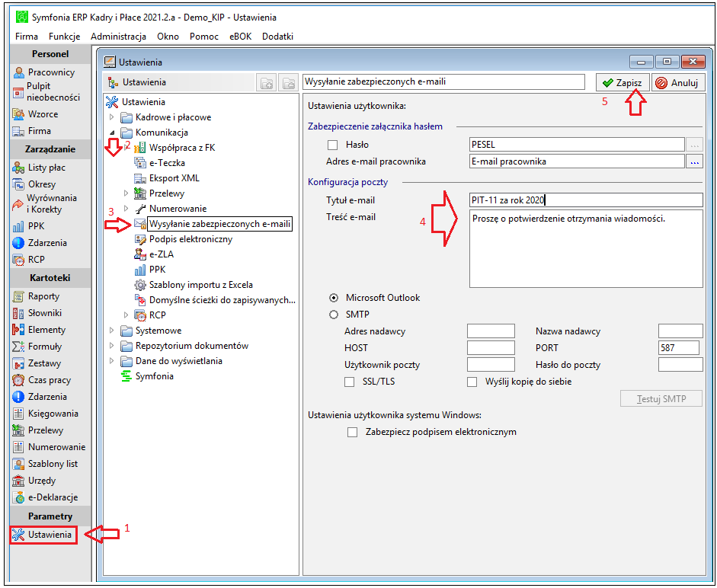Open Zestawy in Kartoteki
This screenshot has width=717, height=588.
(37, 363)
